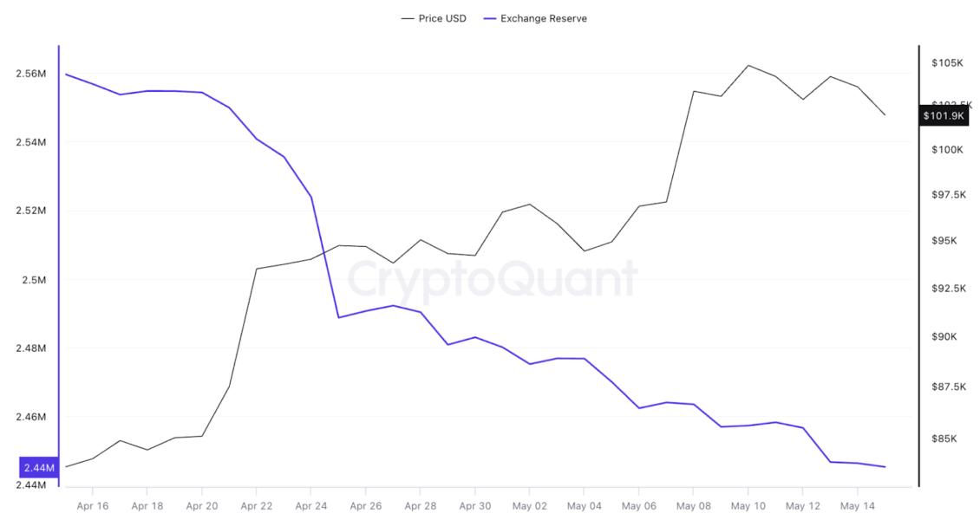
Task: Select the Apr 20 date on the x-axis
Action: [201, 506]
